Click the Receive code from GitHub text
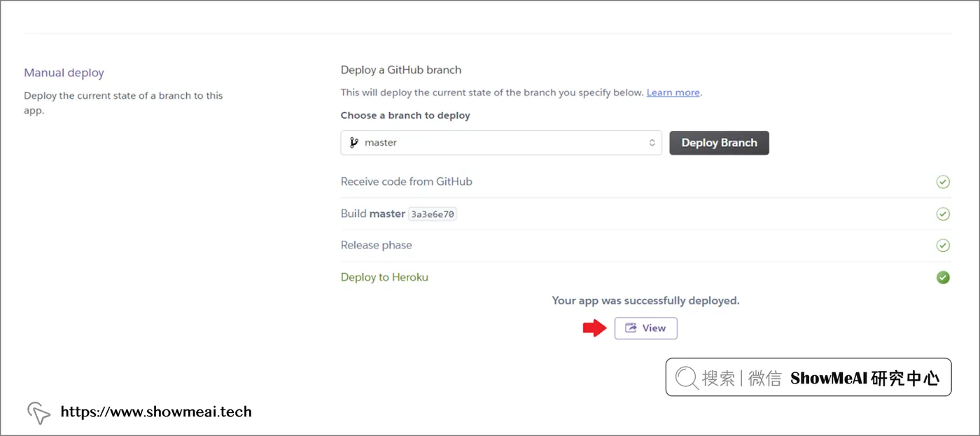 (x=406, y=181)
